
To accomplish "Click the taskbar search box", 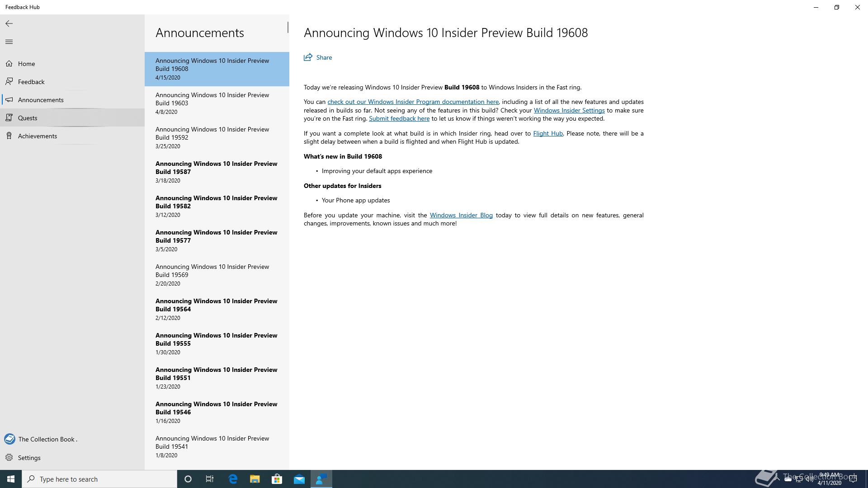I will click(x=99, y=479).
